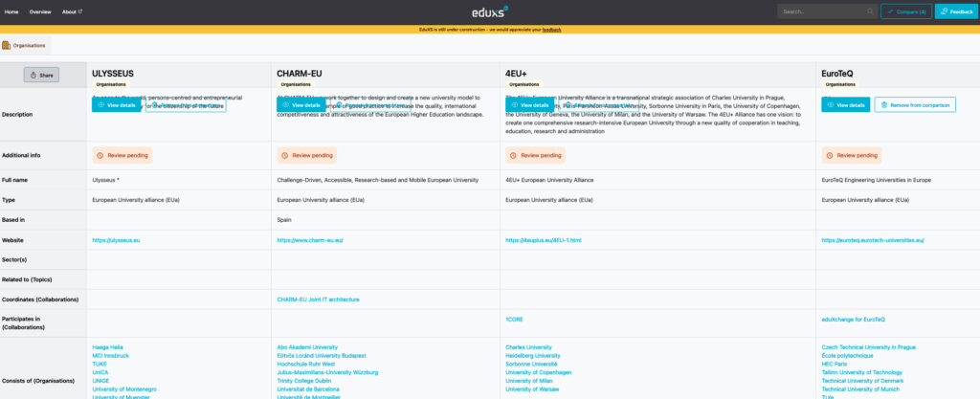View details for 4EU+
Viewport: 980px width, 399px height.
pyautogui.click(x=530, y=105)
